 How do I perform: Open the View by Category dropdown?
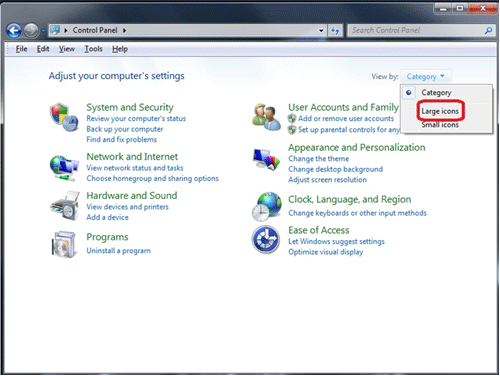pyautogui.click(x=425, y=77)
